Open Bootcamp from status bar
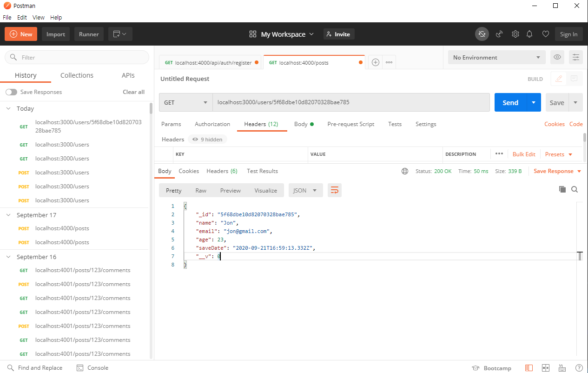The image size is (588, 373). (x=491, y=368)
